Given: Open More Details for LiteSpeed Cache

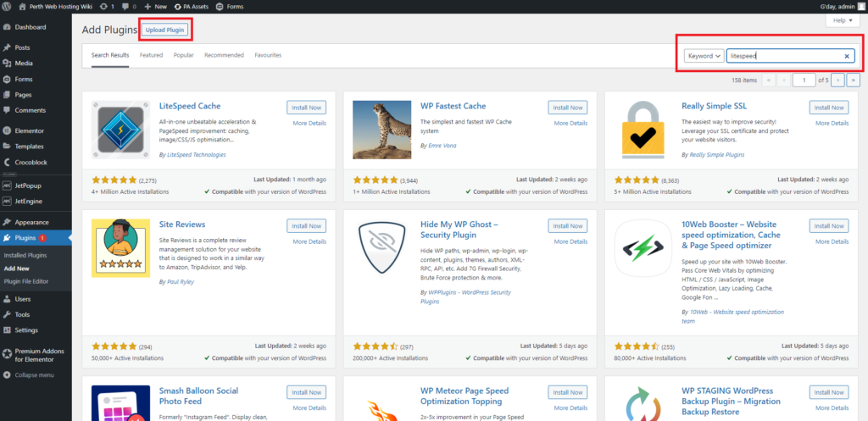Looking at the screenshot, I should (309, 124).
